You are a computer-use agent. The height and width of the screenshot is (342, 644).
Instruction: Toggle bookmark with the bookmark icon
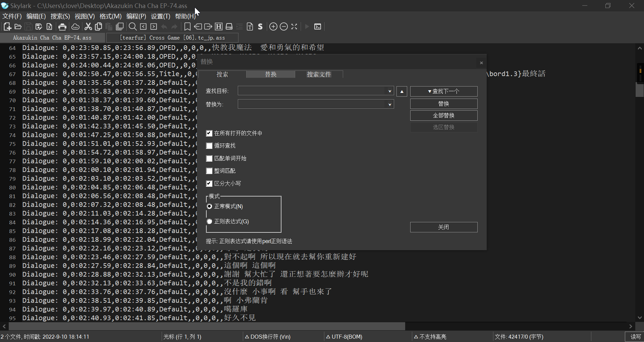coord(187,27)
